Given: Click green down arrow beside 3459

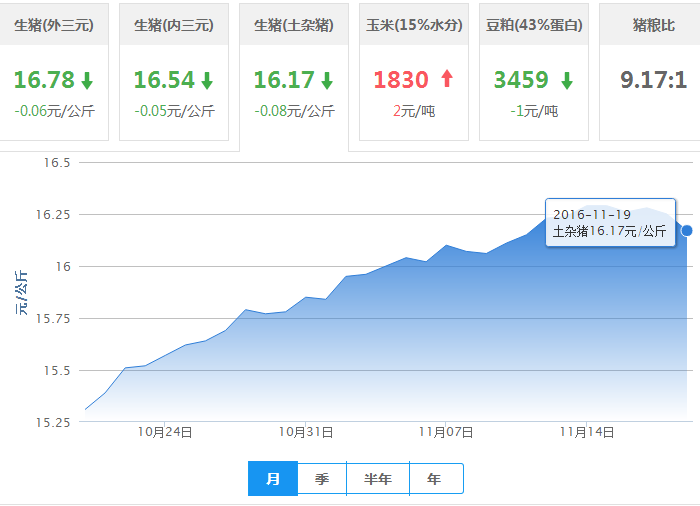Looking at the screenshot, I should pyautogui.click(x=567, y=80).
